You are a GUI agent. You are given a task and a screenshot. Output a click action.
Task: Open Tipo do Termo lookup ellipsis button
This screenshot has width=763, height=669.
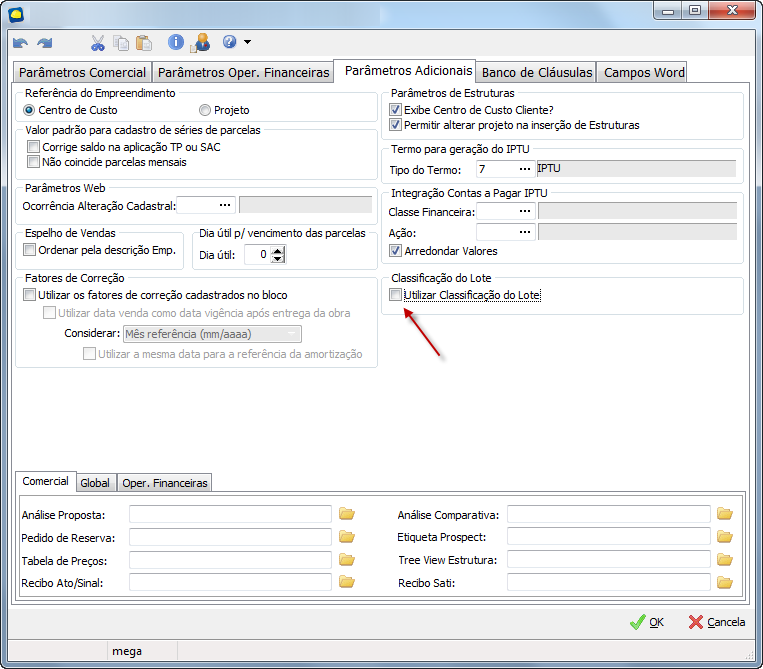click(x=523, y=169)
